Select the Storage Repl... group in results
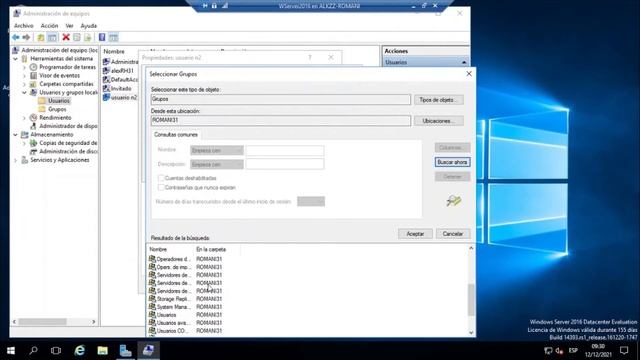Viewport: 640px width, 360px height. [173, 299]
